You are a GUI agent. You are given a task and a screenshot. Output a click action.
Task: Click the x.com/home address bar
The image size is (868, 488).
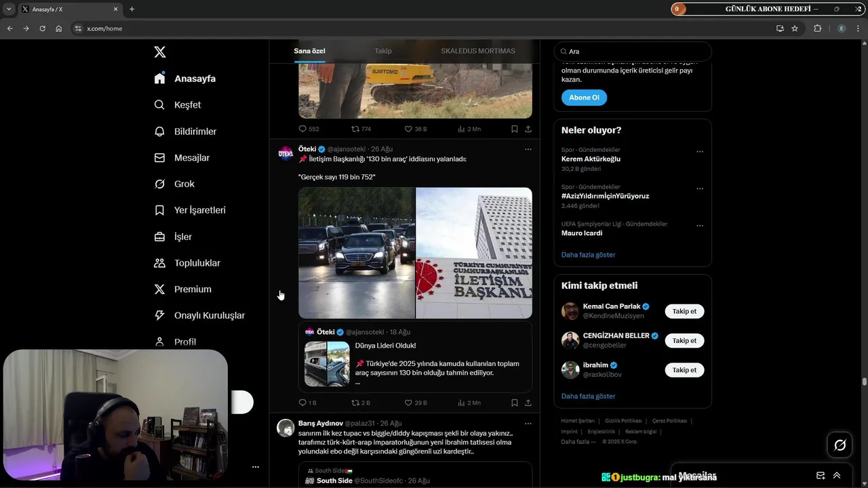pyautogui.click(x=420, y=28)
